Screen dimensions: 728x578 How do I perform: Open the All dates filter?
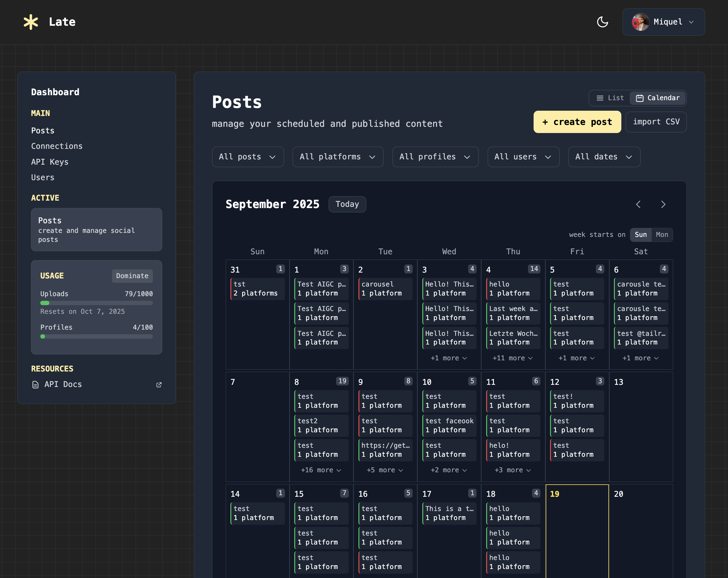pos(604,157)
